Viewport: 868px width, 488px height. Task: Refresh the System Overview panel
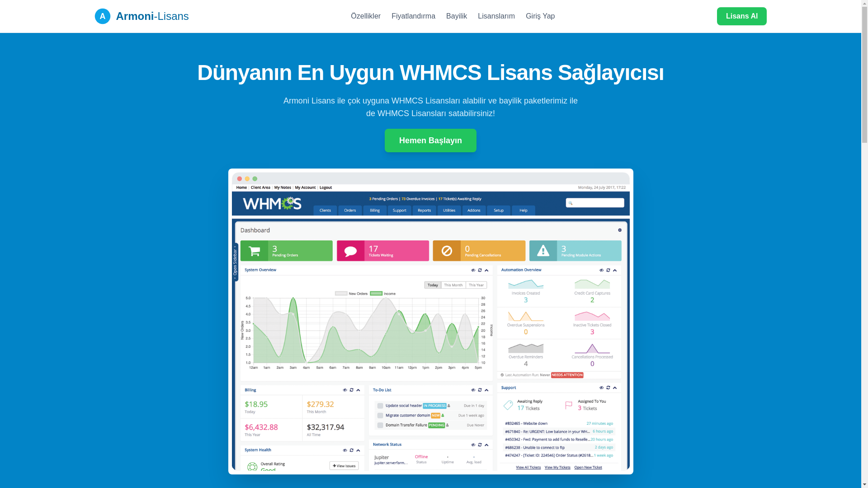[480, 270]
